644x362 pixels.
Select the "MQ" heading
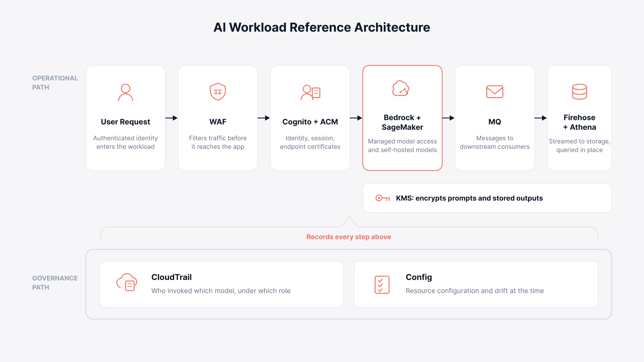[x=495, y=122]
